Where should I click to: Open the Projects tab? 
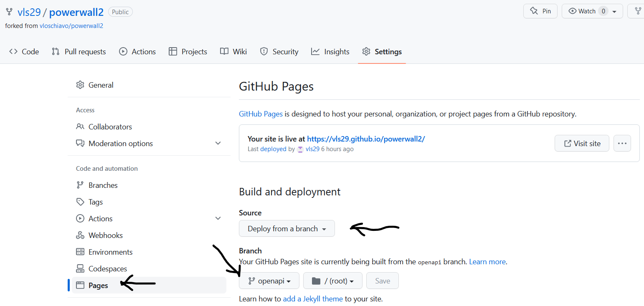(188, 52)
